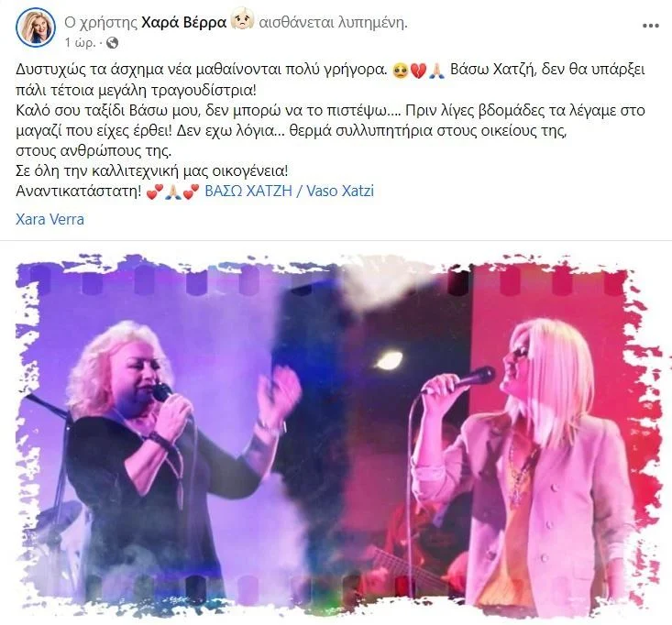Click the microphone held by the blonde singer
The height and width of the screenshot is (625, 672).
[x=471, y=378]
